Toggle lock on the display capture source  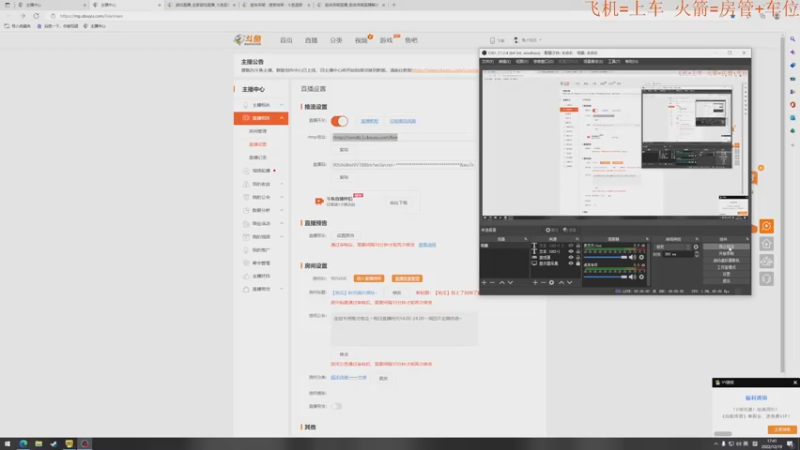(x=578, y=264)
